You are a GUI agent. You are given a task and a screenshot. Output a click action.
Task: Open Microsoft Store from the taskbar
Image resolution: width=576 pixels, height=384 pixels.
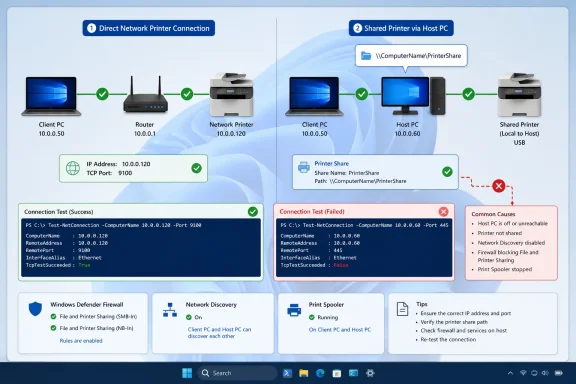336,373
